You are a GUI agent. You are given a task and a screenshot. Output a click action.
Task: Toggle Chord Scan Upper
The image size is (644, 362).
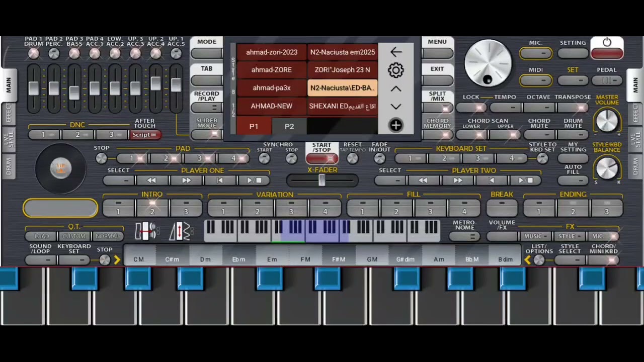tap(505, 135)
